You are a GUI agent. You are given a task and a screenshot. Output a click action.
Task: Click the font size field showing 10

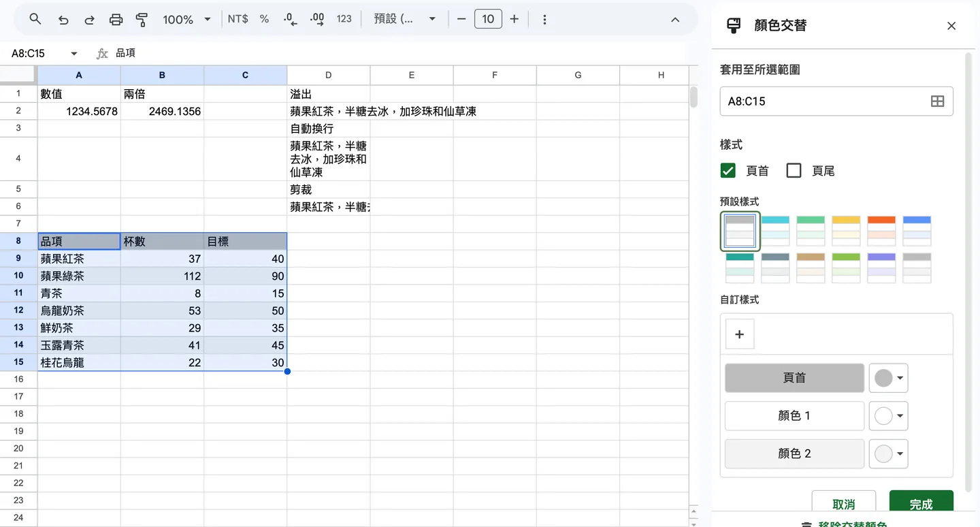[x=488, y=19]
